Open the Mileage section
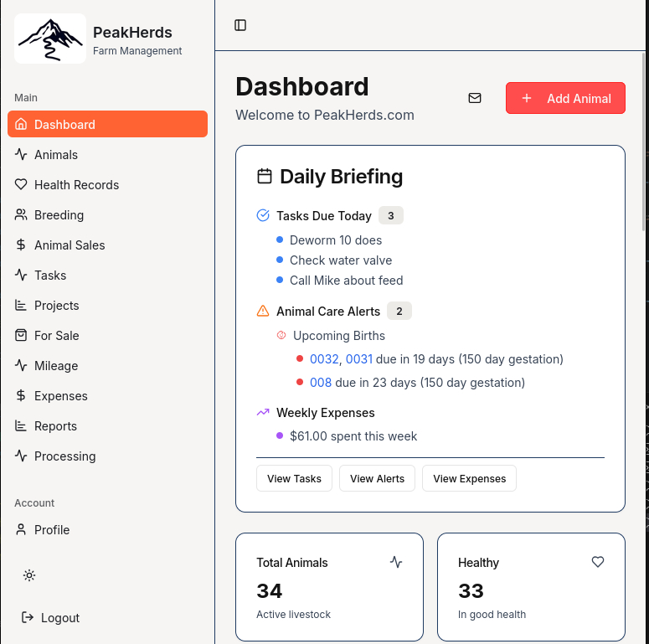This screenshot has width=649, height=644. (x=56, y=366)
